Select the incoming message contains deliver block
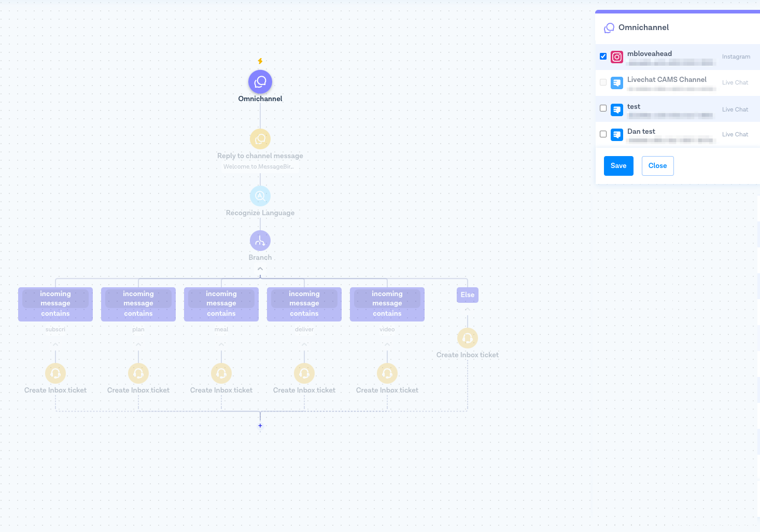The height and width of the screenshot is (532, 760). [304, 304]
